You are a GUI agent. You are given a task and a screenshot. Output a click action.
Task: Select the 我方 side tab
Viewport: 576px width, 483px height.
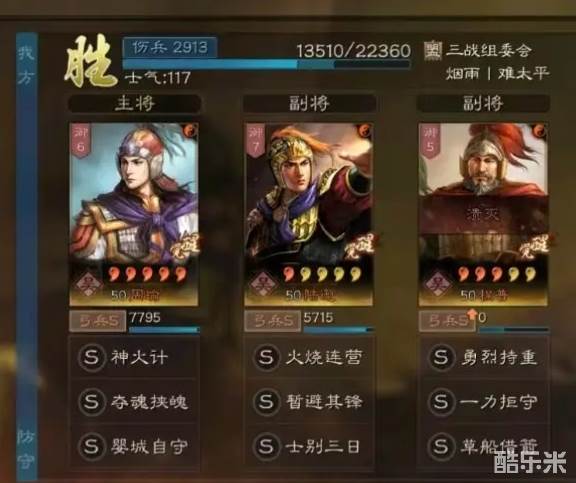(x=26, y=66)
